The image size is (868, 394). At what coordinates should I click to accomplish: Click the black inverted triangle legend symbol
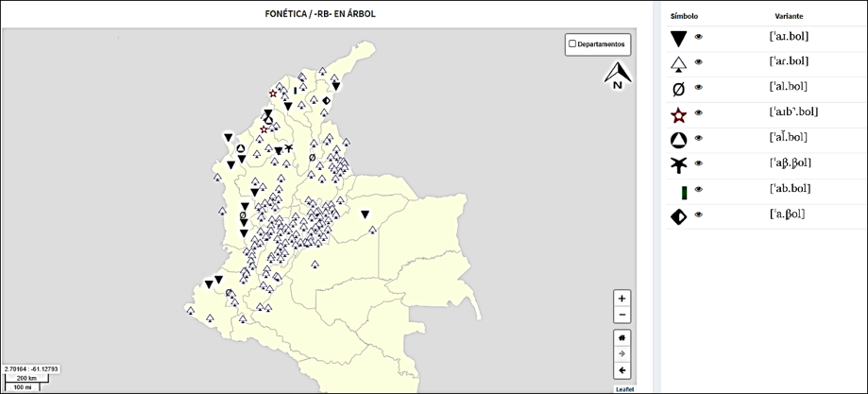[678, 38]
